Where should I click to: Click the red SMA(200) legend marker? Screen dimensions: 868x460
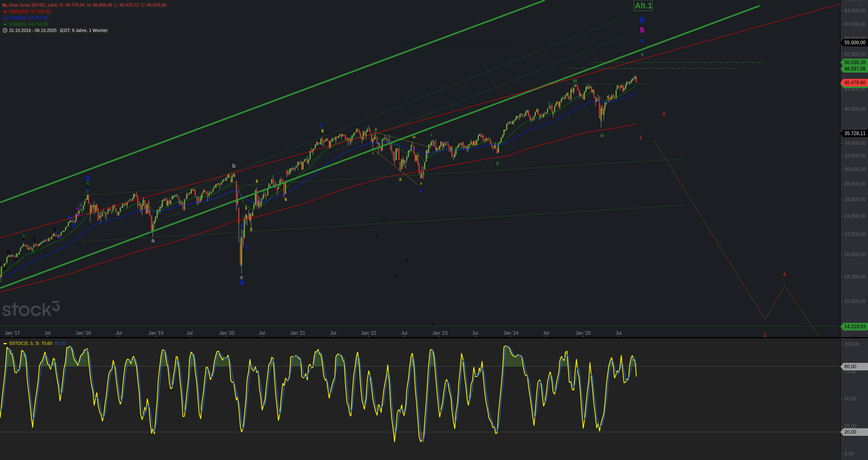5,11
